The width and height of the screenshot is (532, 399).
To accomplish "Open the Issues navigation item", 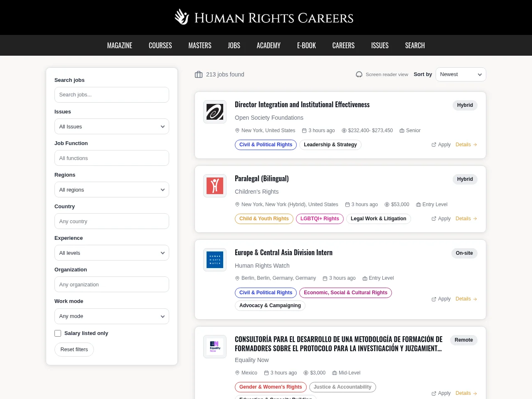I will coord(380,45).
